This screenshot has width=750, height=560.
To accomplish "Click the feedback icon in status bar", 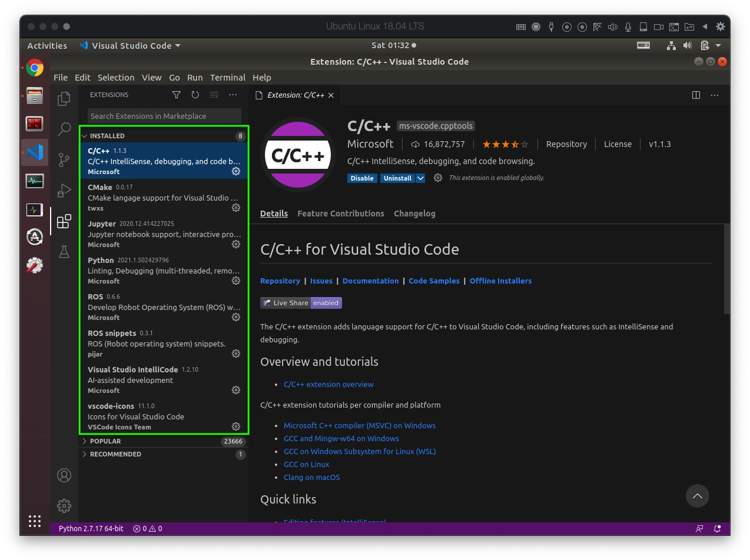I will click(x=699, y=529).
